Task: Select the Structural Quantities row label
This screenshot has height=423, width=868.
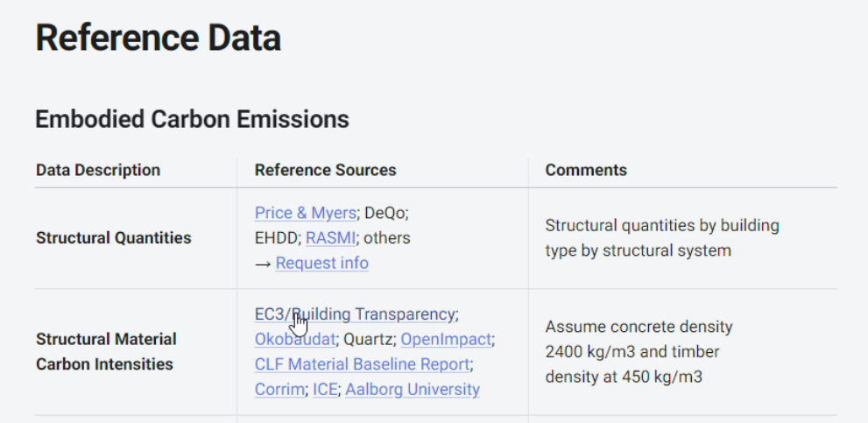Action: 113,237
